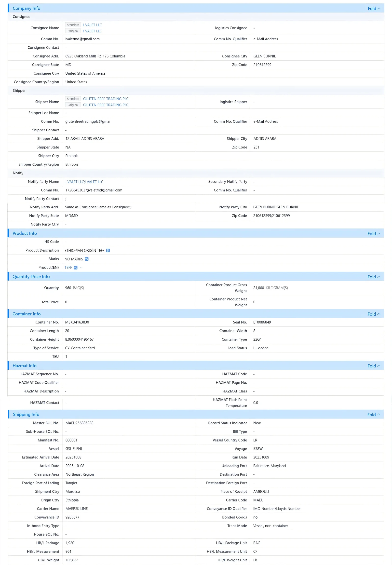Click the container number MSKU4163830
Screen dimensions: 392x565
pos(77,323)
